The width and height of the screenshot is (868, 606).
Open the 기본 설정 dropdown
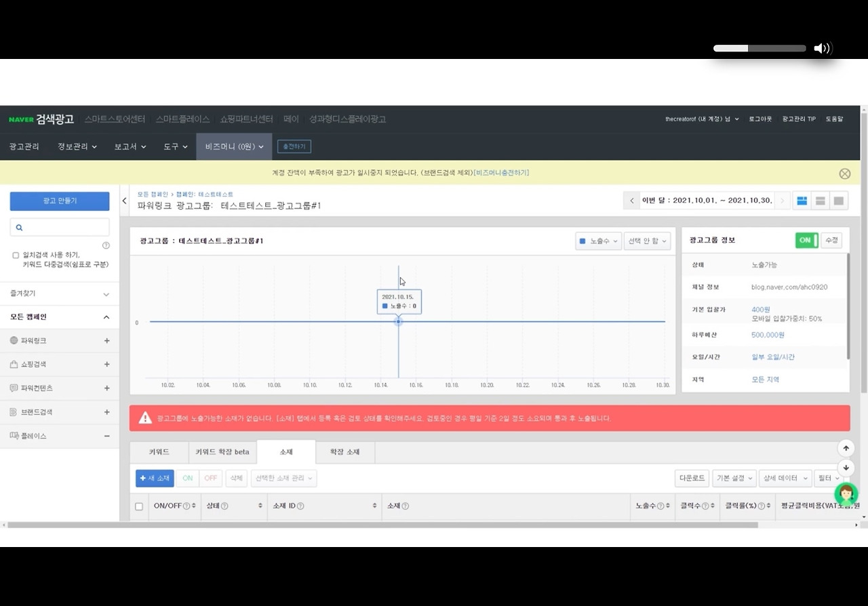(736, 479)
